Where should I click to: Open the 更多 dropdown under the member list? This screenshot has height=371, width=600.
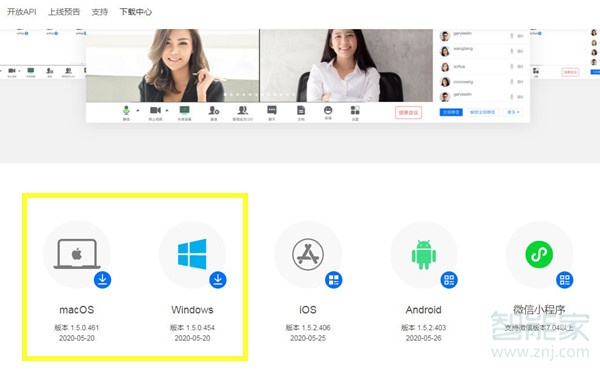click(514, 112)
